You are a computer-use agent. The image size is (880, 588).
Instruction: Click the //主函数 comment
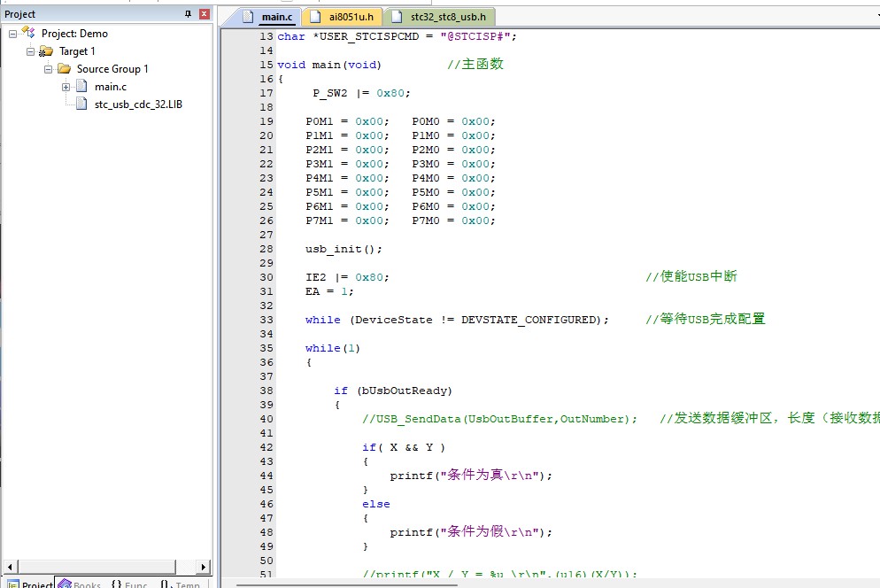tap(475, 64)
